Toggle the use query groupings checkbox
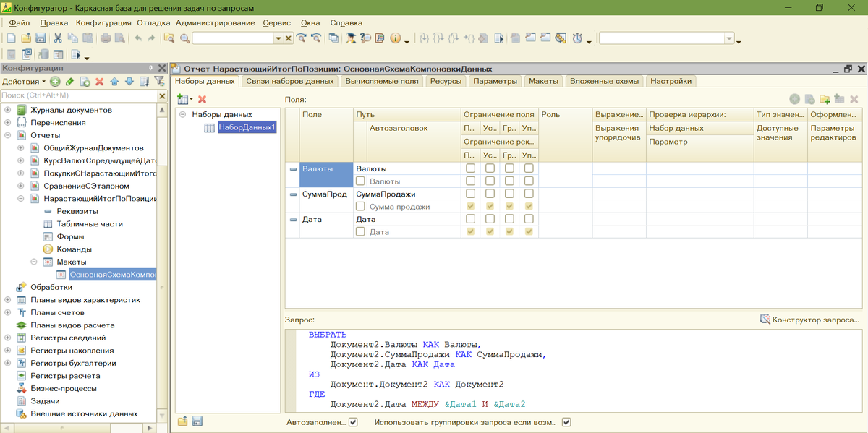The width and height of the screenshot is (868, 433). point(566,422)
